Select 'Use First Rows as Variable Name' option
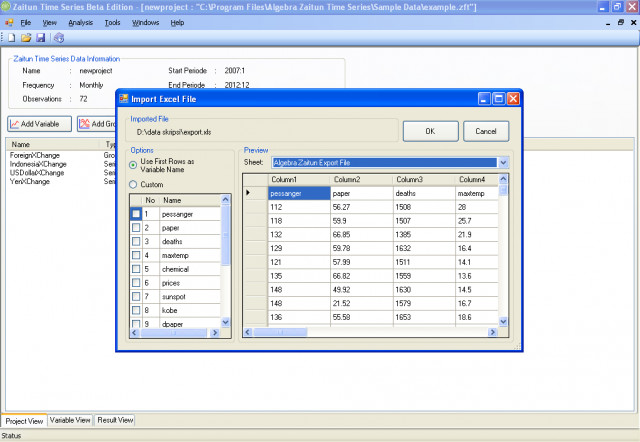640x442 pixels. pyautogui.click(x=134, y=165)
